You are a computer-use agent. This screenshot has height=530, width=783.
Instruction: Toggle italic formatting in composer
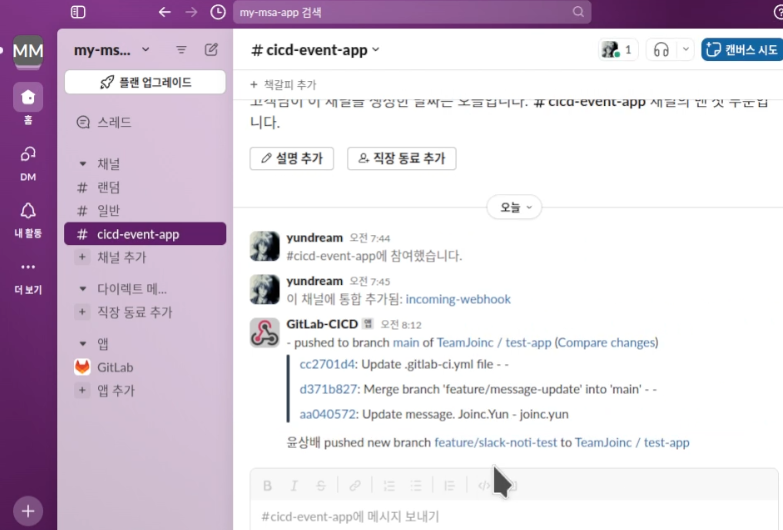pyautogui.click(x=294, y=485)
